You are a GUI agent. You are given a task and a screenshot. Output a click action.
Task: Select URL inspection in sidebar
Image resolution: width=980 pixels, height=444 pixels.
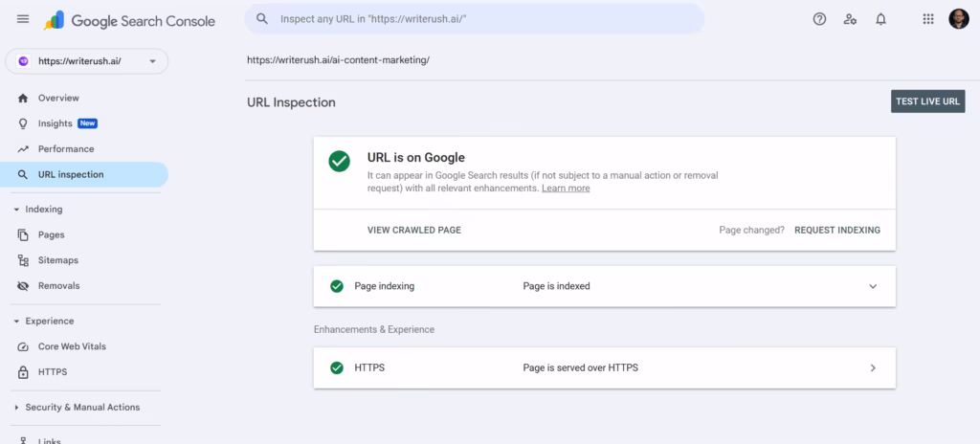point(84,175)
